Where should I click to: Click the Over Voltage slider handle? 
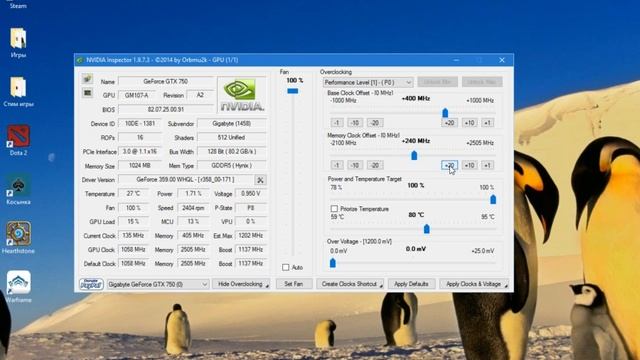(333, 263)
